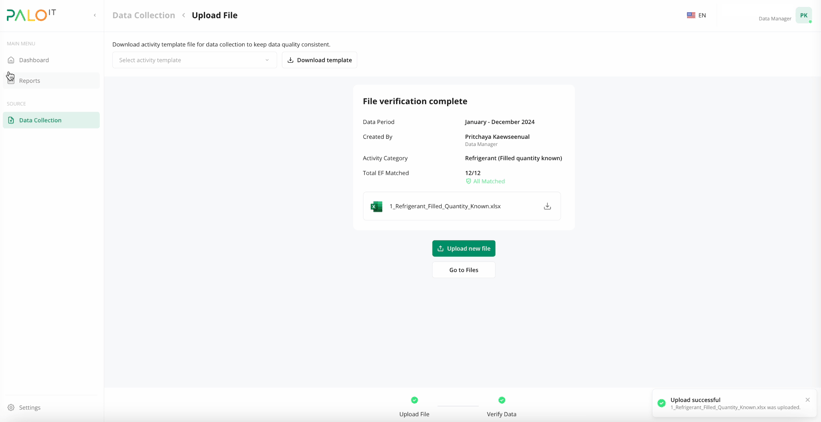
Task: Download the Refrigerant xlsx file
Action: (547, 206)
